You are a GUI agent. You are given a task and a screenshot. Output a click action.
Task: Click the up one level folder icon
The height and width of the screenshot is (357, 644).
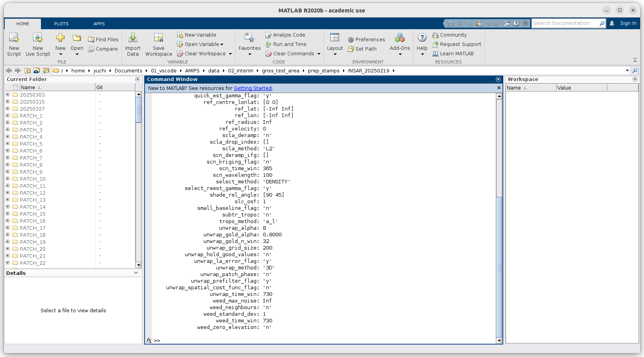coord(27,70)
